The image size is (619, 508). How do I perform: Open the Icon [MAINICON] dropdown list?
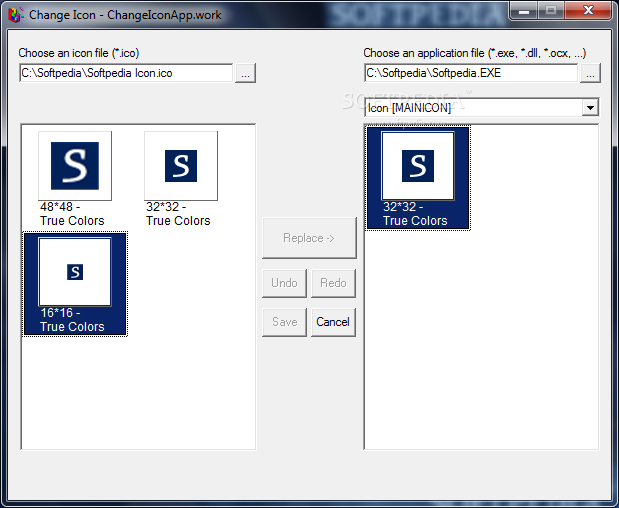[x=590, y=108]
